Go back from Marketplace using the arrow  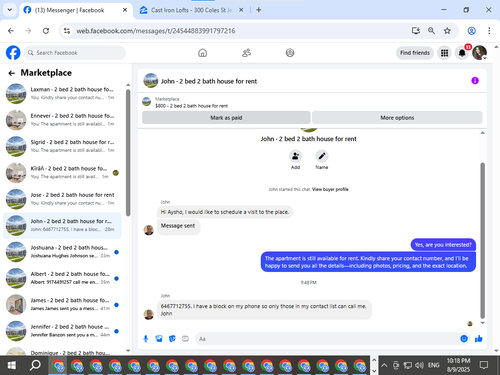[12, 73]
